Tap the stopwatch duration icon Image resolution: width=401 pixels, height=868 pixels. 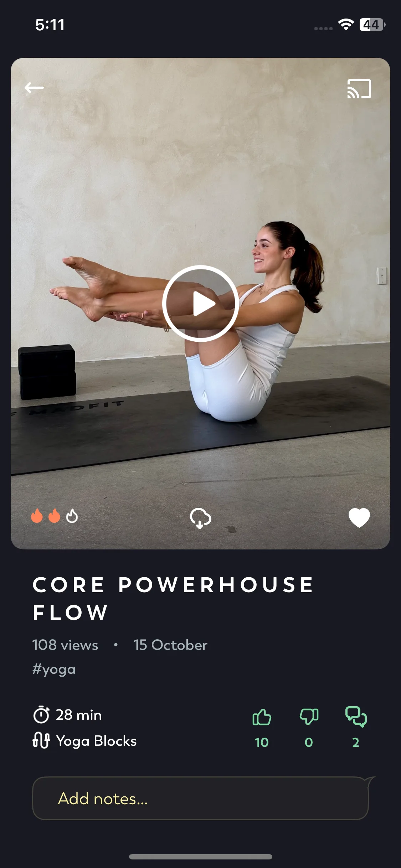tap(41, 714)
